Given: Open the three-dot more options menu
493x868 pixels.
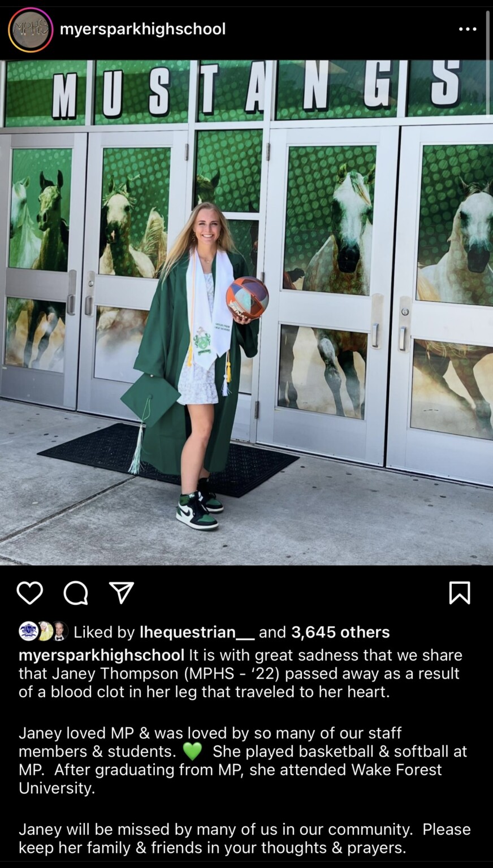Looking at the screenshot, I should (x=468, y=29).
